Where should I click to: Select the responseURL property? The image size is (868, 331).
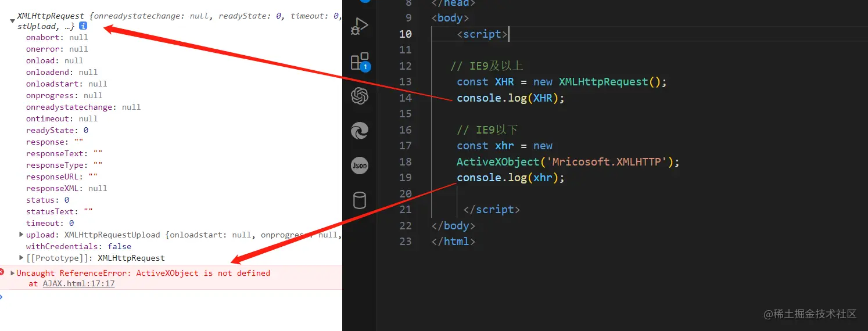(62, 177)
